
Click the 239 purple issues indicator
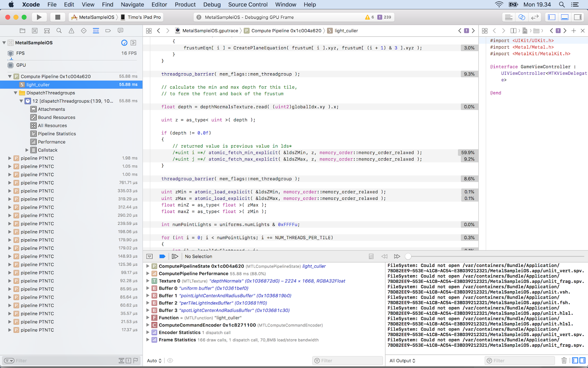384,17
